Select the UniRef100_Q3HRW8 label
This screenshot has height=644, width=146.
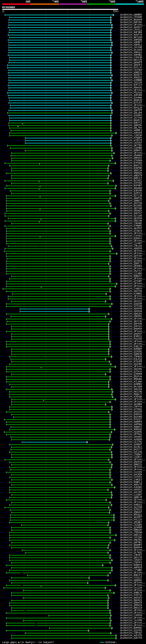[131, 80]
